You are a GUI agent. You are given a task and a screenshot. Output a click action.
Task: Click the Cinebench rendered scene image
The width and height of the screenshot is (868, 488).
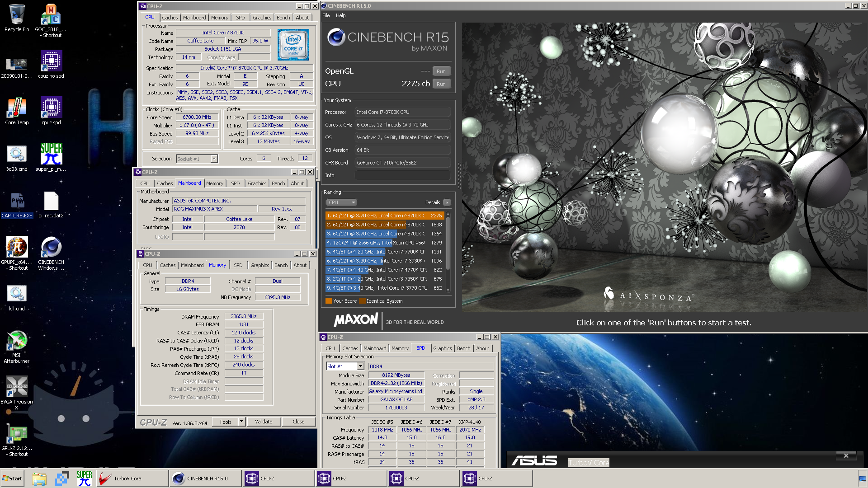665,166
